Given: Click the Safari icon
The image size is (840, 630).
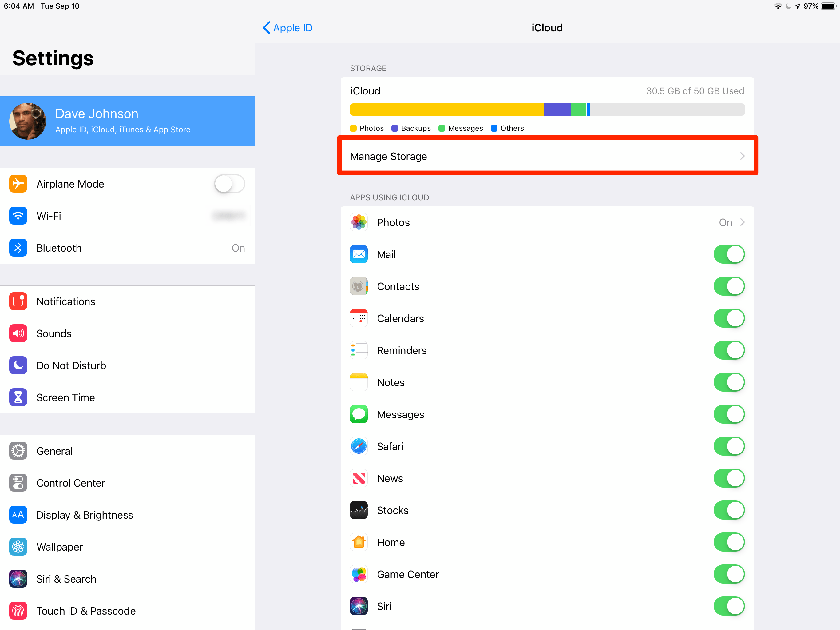Looking at the screenshot, I should tap(359, 446).
